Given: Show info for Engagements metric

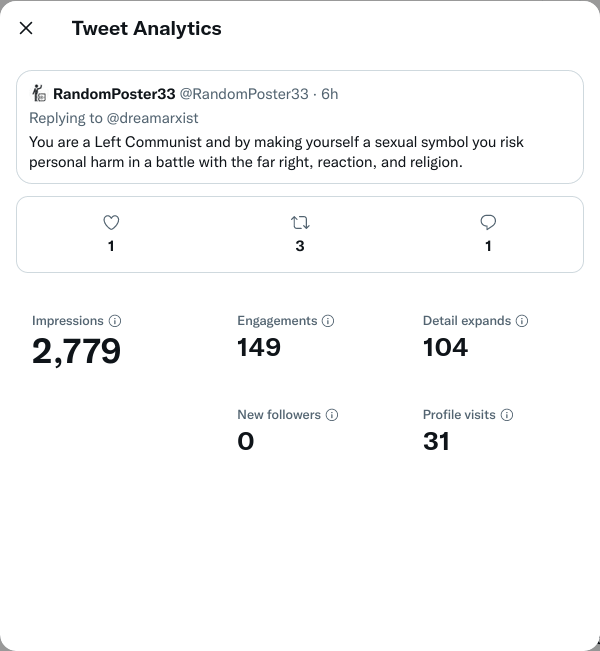Looking at the screenshot, I should pos(329,321).
